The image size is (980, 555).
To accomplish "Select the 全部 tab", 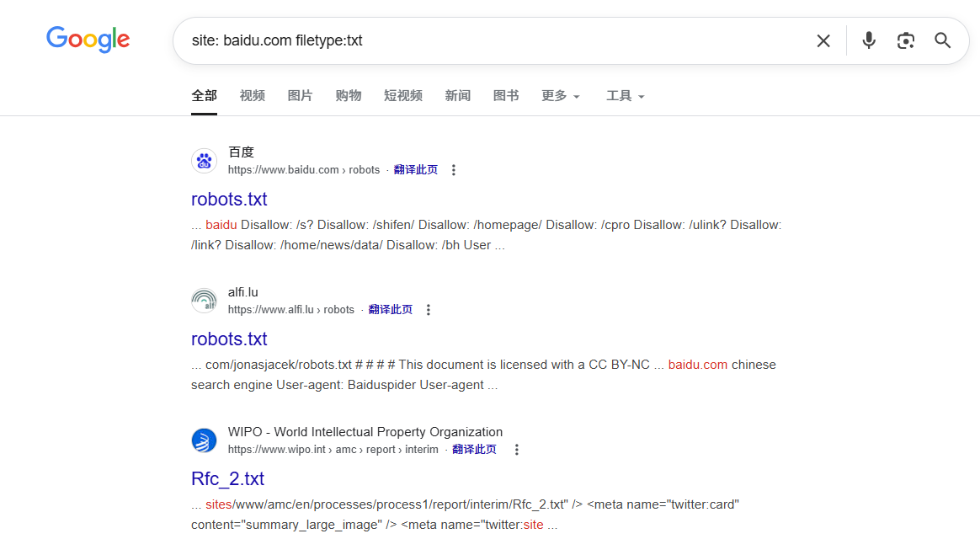I will pyautogui.click(x=204, y=96).
